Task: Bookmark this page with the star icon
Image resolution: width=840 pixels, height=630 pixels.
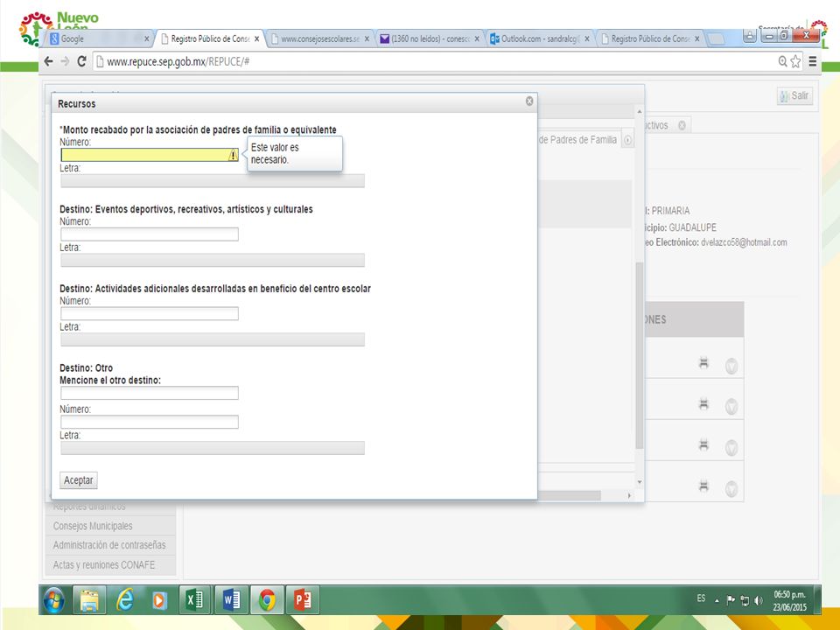Action: [795, 61]
